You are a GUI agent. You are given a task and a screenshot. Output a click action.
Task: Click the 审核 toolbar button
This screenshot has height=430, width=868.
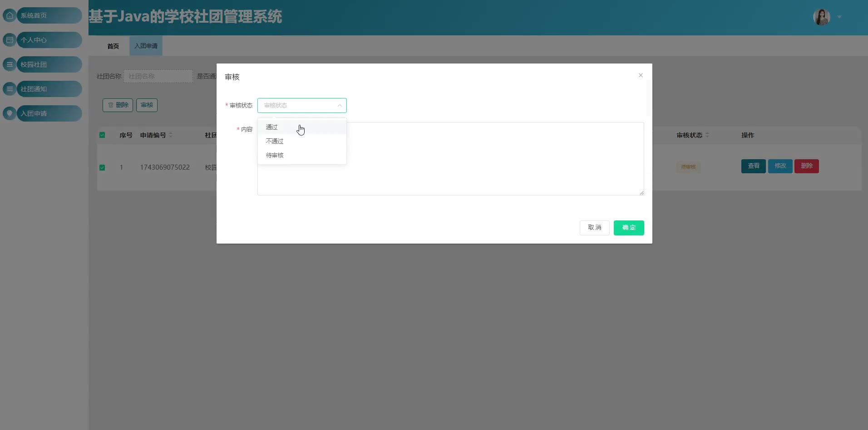click(147, 105)
